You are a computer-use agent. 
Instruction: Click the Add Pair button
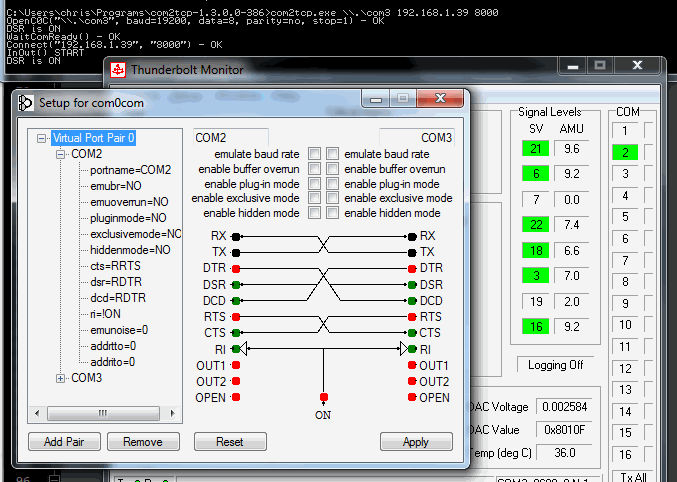pyautogui.click(x=64, y=442)
